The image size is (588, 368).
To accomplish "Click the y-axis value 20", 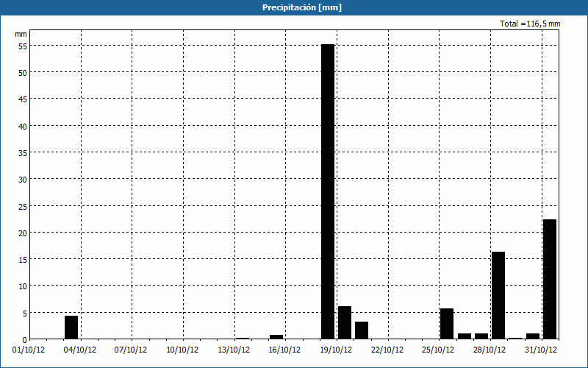I will click(x=23, y=233).
